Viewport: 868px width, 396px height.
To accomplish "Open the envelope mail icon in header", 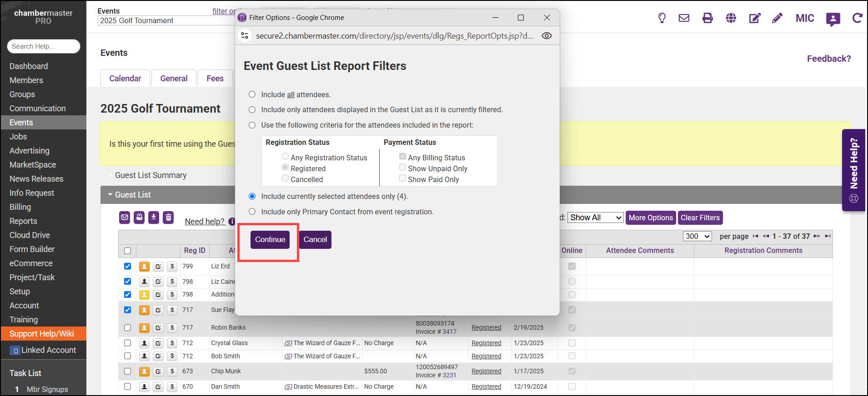I will point(684,18).
